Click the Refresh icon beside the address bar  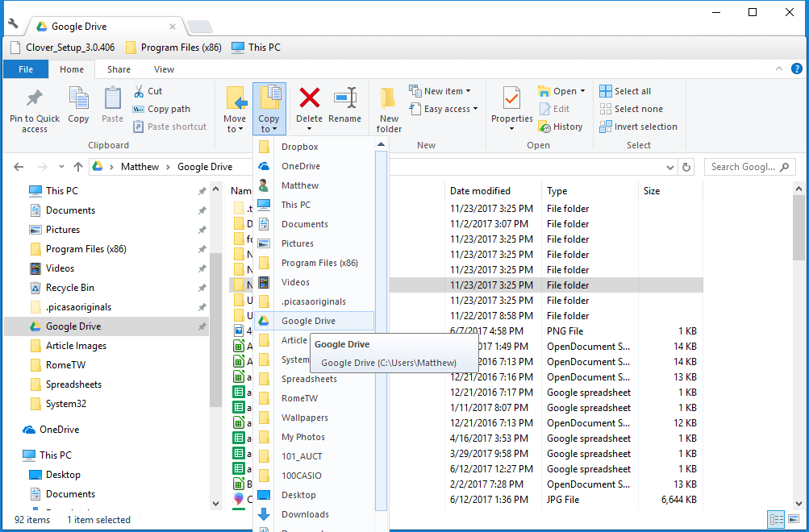[686, 166]
